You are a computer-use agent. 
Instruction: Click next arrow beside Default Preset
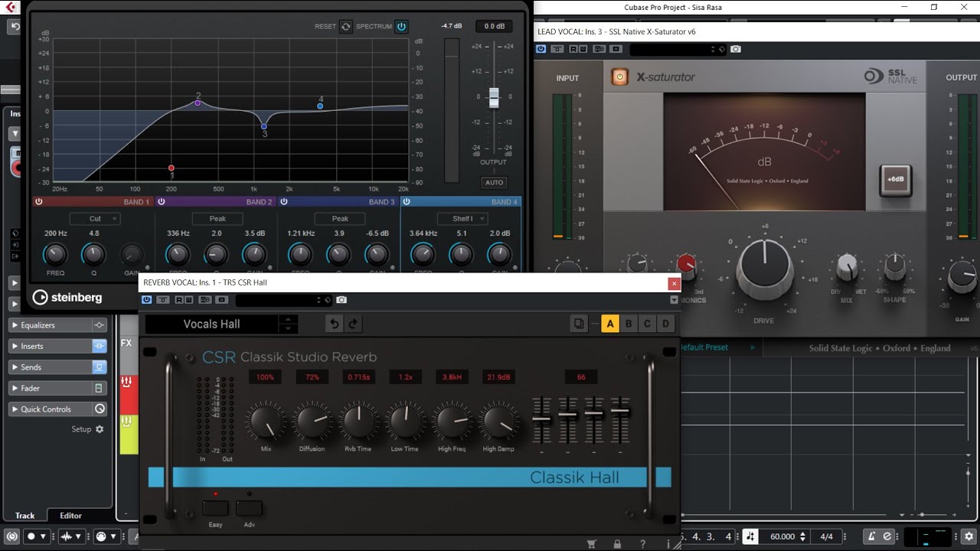[753, 347]
